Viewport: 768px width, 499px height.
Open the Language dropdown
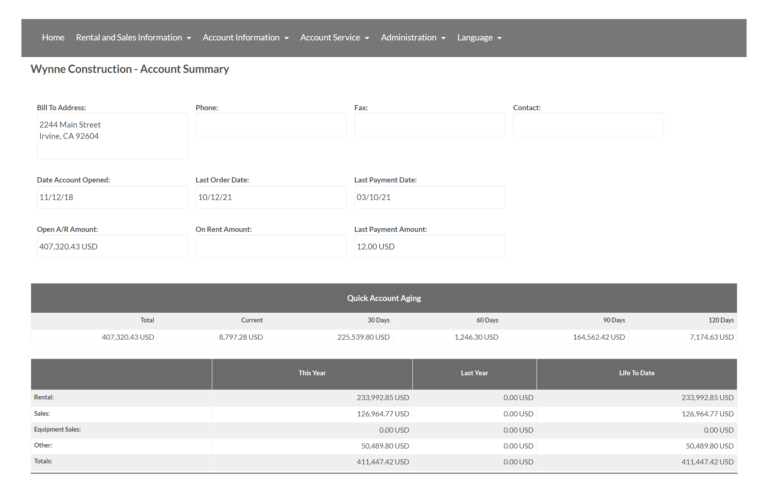pos(479,38)
